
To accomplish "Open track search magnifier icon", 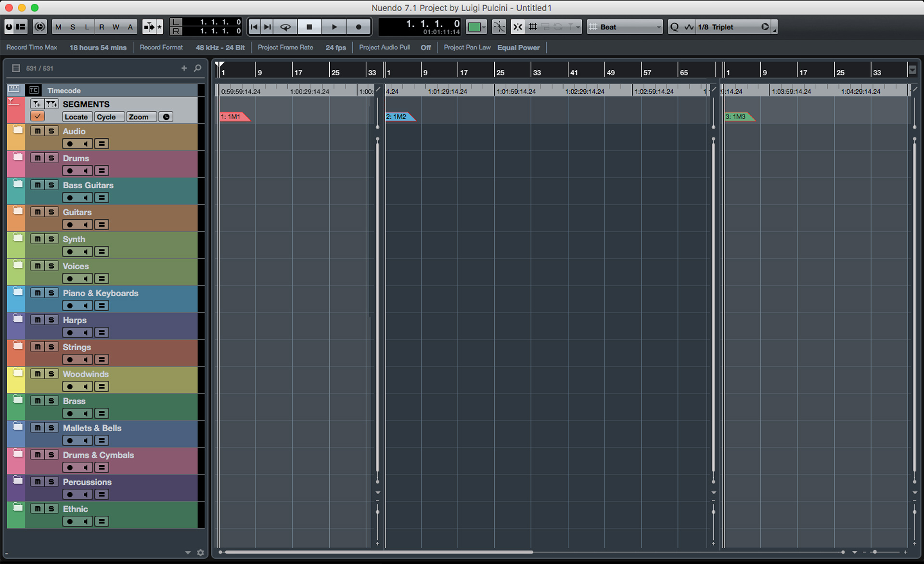I will [x=198, y=68].
